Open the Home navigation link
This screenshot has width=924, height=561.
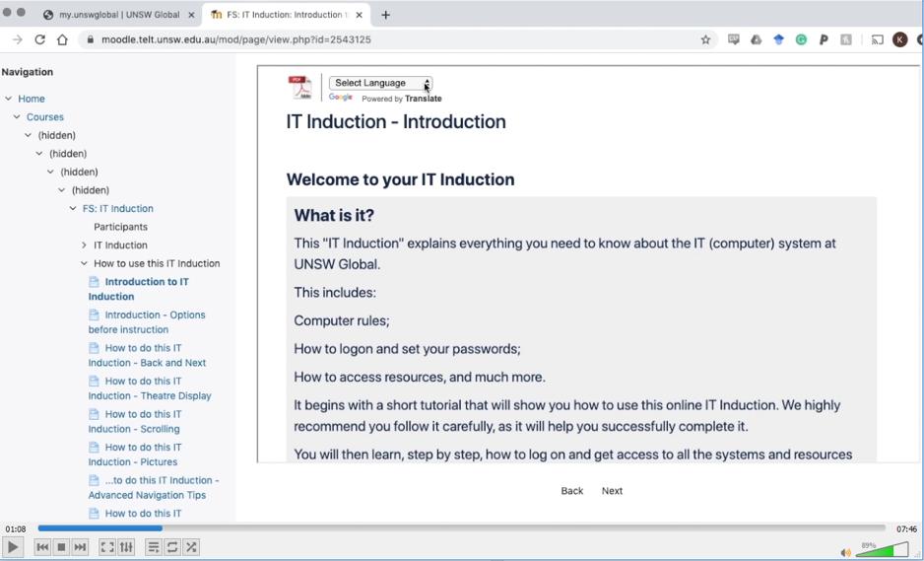click(32, 99)
